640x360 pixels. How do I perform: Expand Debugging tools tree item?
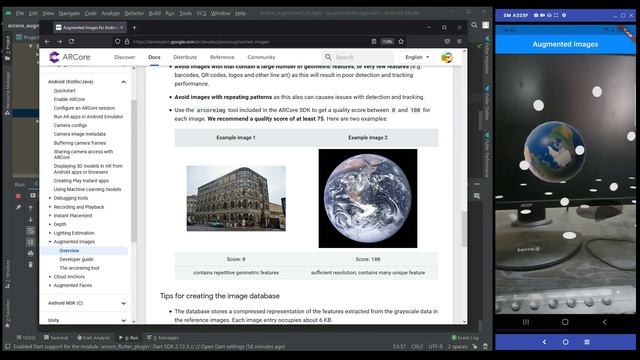[50, 198]
